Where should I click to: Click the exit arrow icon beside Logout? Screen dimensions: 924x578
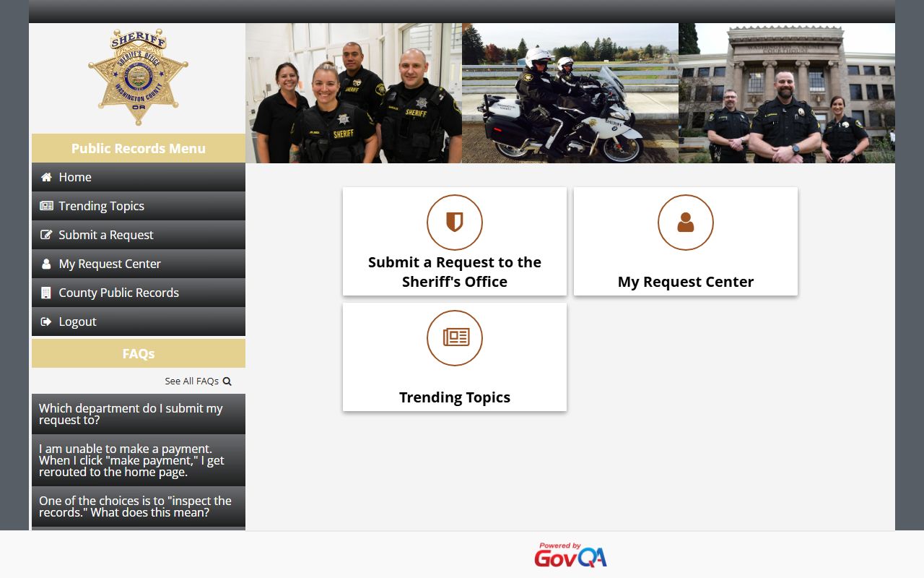point(46,322)
